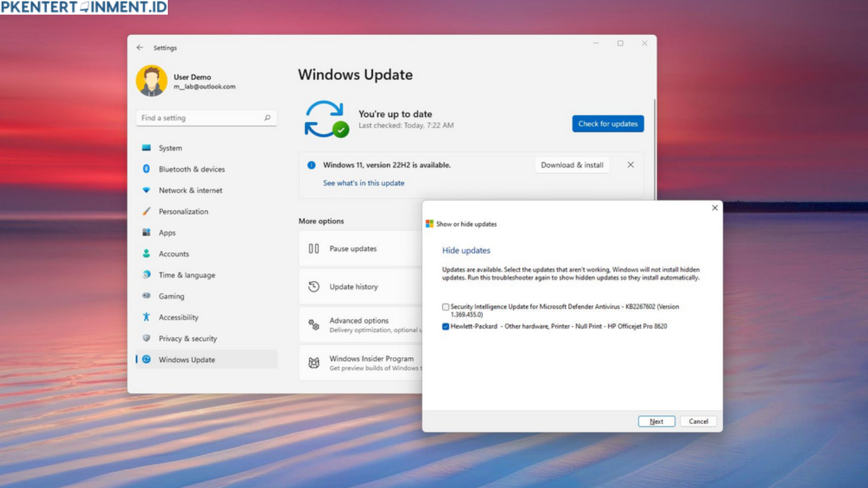Click the Windows Insider Program icon

pyautogui.click(x=314, y=363)
